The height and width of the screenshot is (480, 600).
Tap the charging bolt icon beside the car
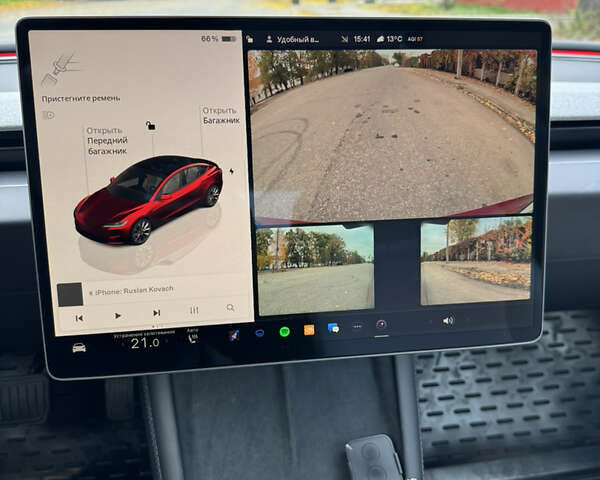point(231,171)
